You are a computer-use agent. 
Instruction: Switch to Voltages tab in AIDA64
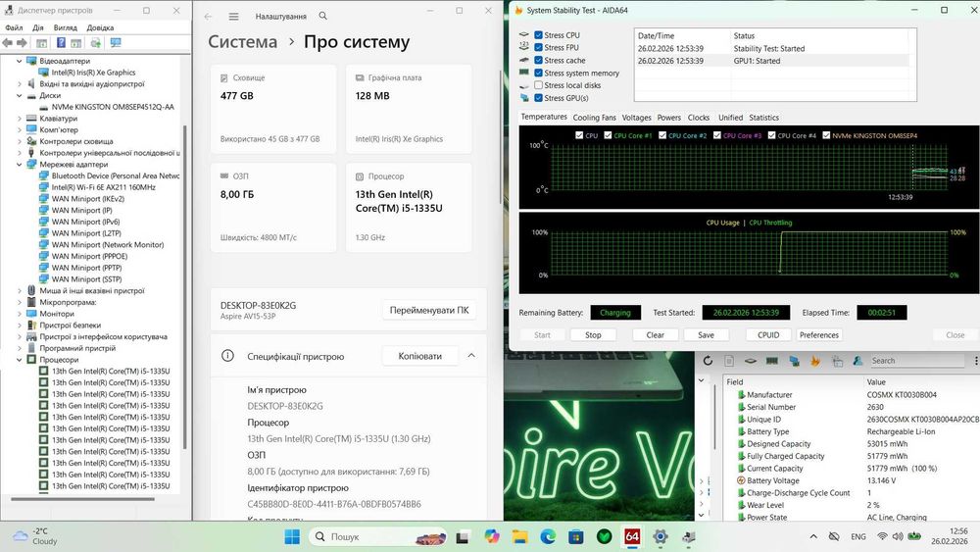point(636,118)
